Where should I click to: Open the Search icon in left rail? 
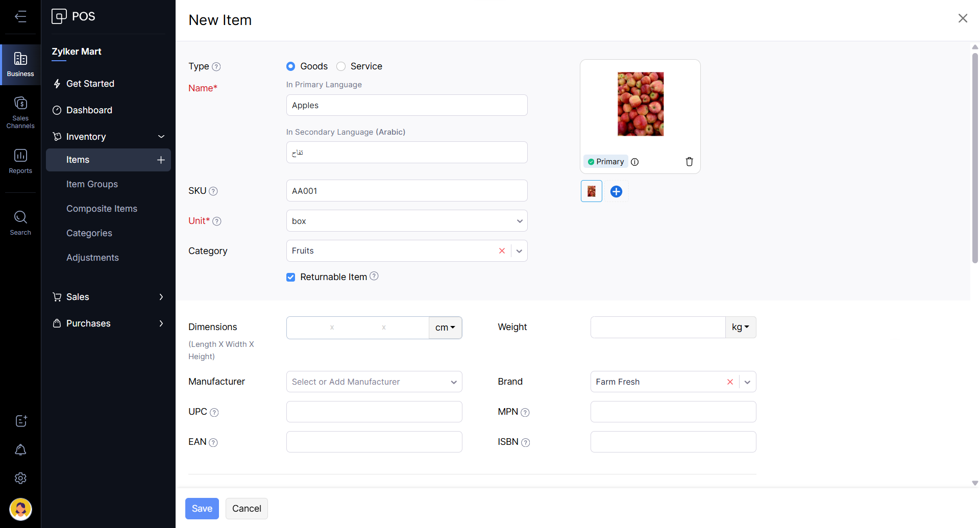tap(20, 222)
